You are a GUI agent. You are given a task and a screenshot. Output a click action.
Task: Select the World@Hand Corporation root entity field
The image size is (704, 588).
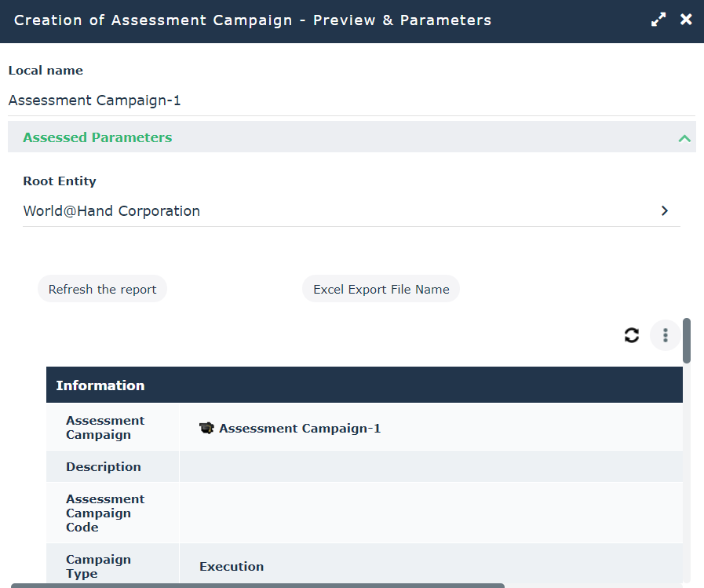coord(337,211)
